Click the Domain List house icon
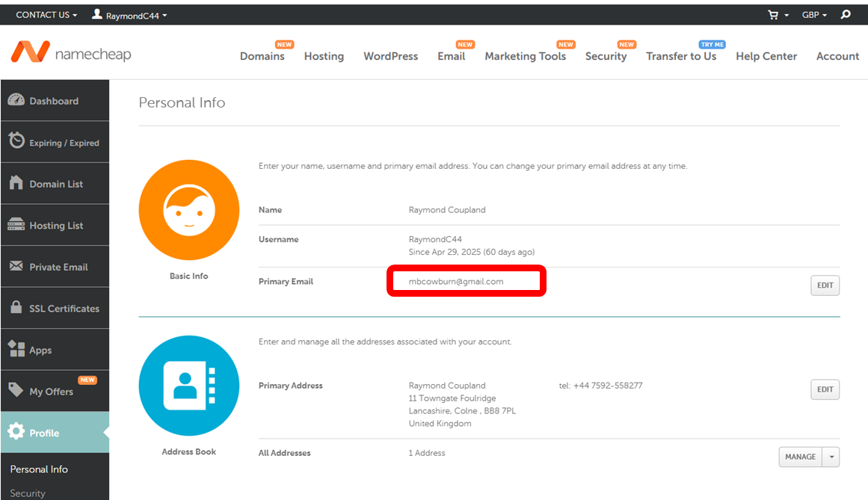The height and width of the screenshot is (500, 868). 16,183
